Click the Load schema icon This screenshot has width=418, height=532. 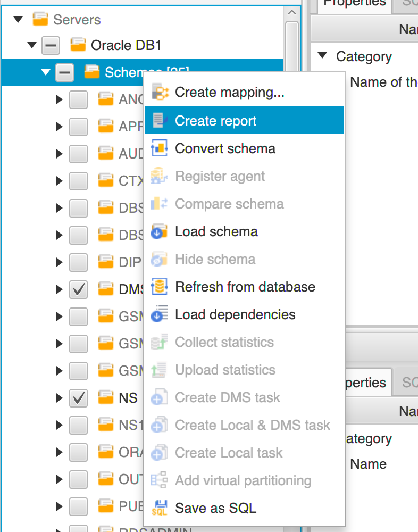(x=160, y=231)
